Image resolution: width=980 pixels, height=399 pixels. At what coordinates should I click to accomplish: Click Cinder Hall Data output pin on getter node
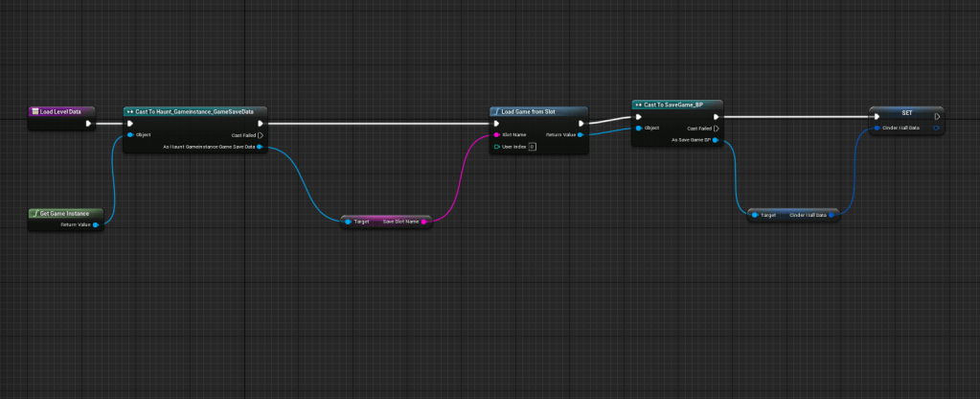click(832, 216)
